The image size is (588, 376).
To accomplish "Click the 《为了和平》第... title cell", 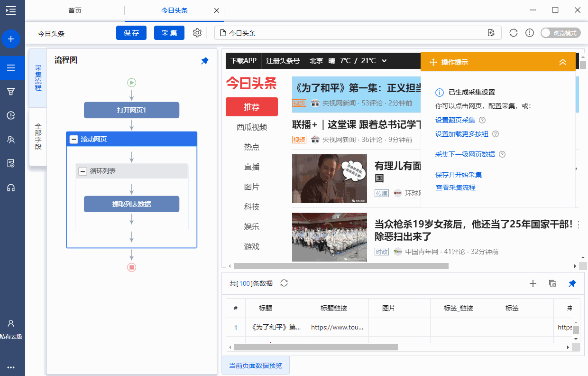I will pos(275,327).
